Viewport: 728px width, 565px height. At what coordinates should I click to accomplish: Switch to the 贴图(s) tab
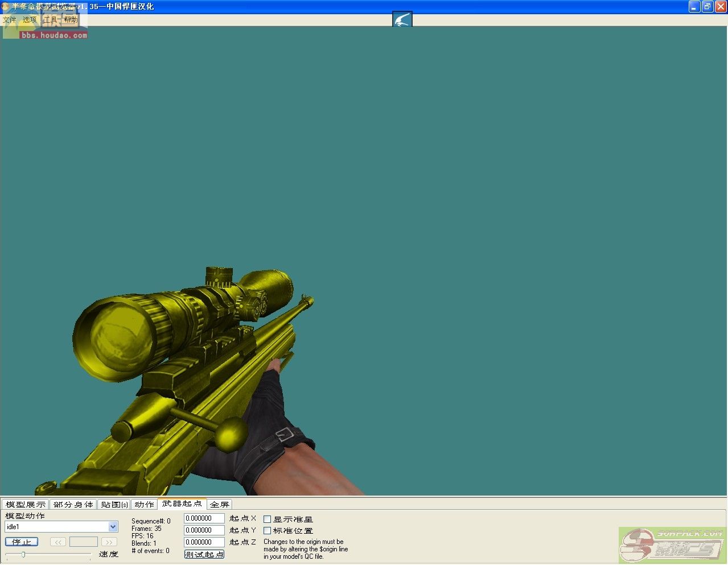(x=114, y=505)
